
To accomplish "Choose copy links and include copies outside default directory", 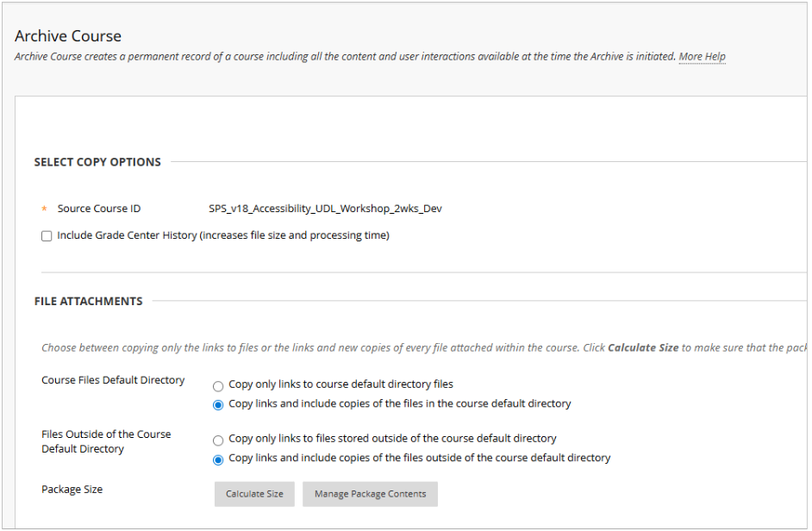I will click(x=218, y=459).
